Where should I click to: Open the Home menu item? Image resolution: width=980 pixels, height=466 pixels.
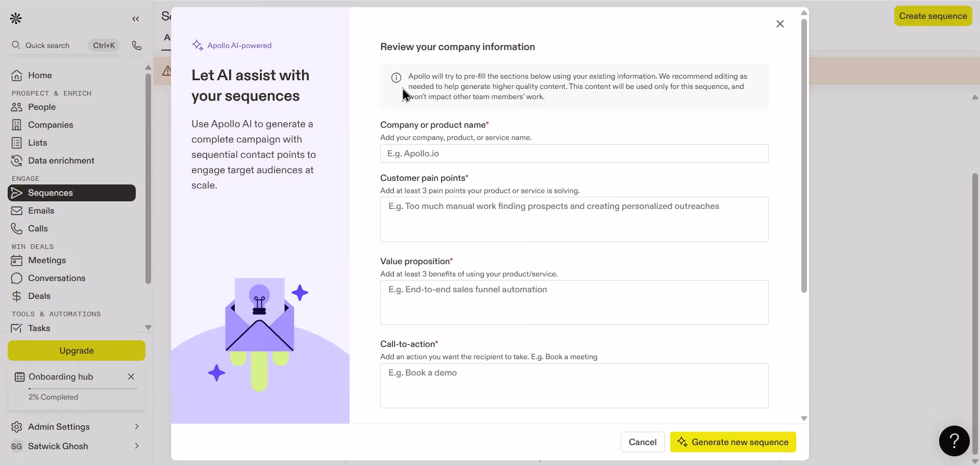(x=71, y=76)
